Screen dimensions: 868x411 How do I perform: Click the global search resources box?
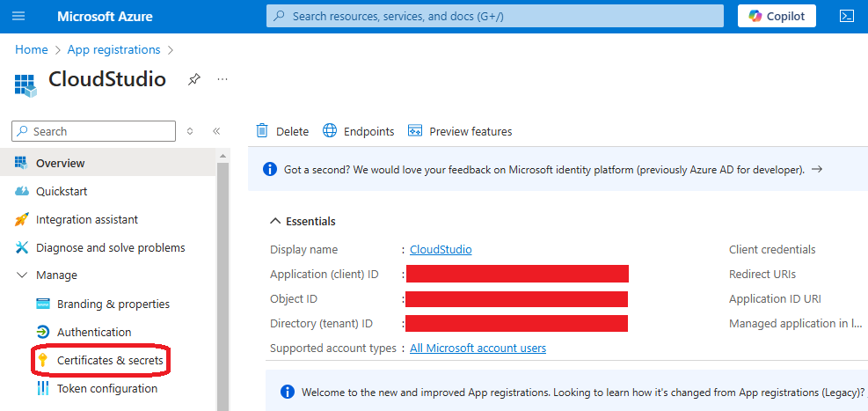coord(494,16)
